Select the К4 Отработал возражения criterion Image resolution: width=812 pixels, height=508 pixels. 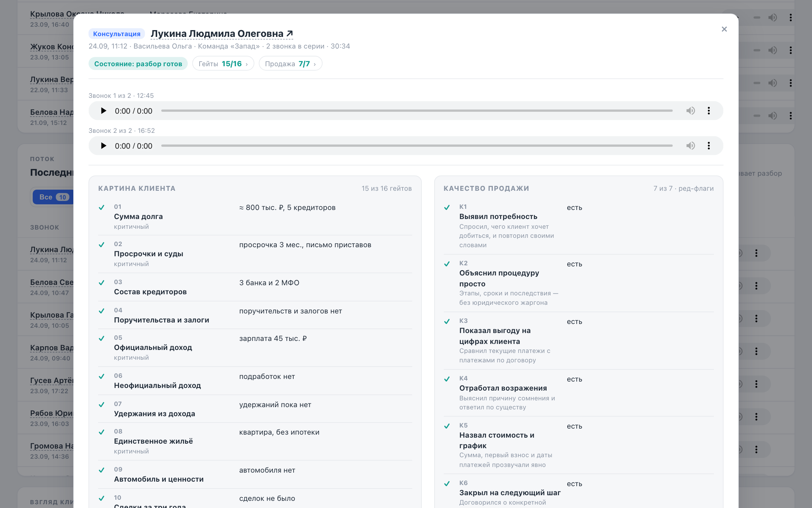tap(579, 393)
